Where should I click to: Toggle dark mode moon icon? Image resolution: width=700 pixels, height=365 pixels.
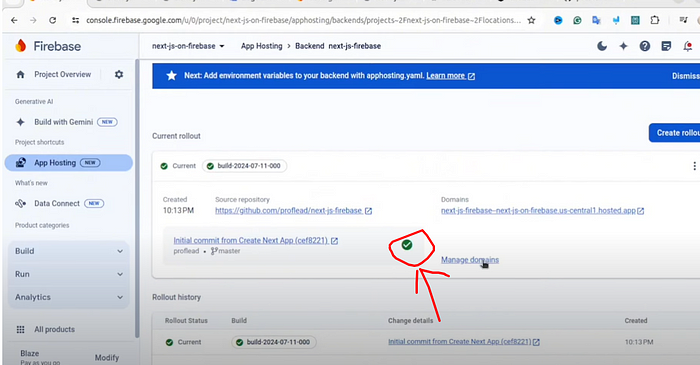pos(602,46)
